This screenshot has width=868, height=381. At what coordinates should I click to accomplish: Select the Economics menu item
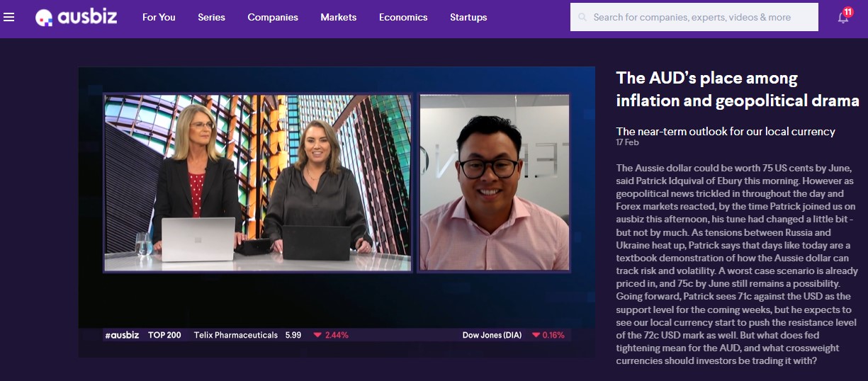pyautogui.click(x=403, y=17)
